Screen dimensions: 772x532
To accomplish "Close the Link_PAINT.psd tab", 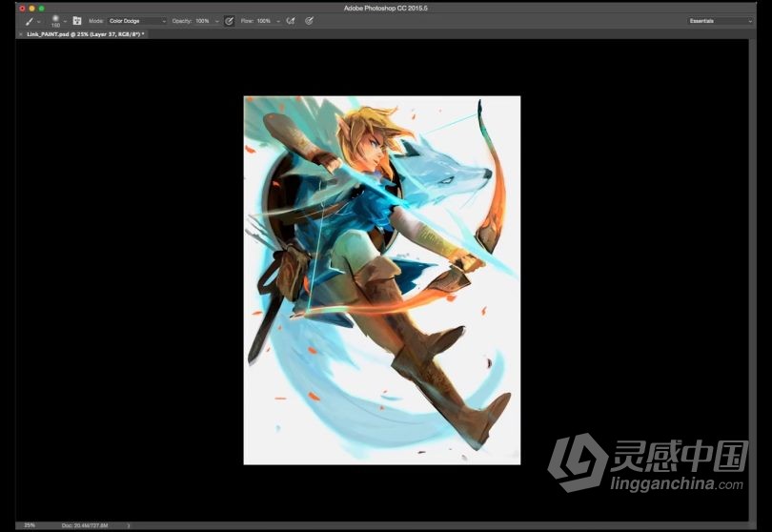I will coord(21,33).
